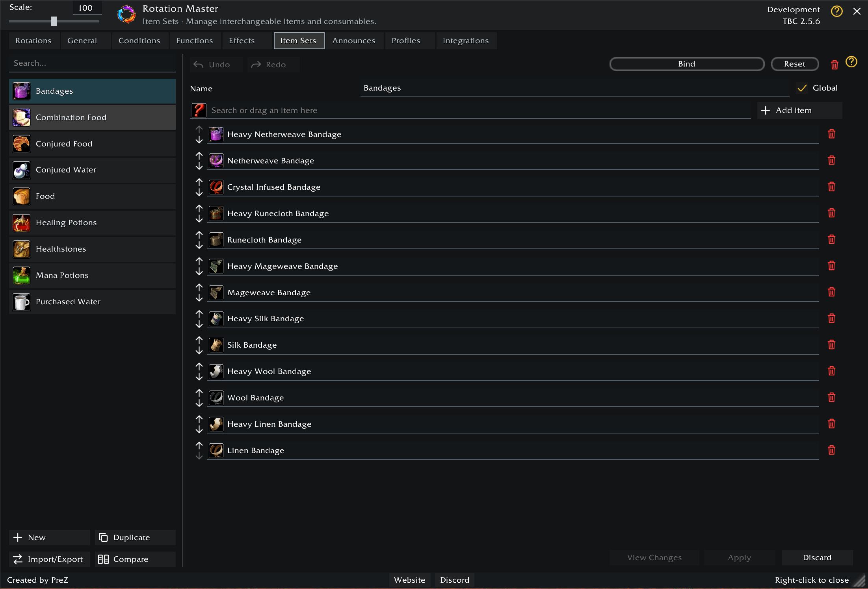Screen dimensions: 868x589
Task: Click the Bind button
Action: click(x=687, y=64)
